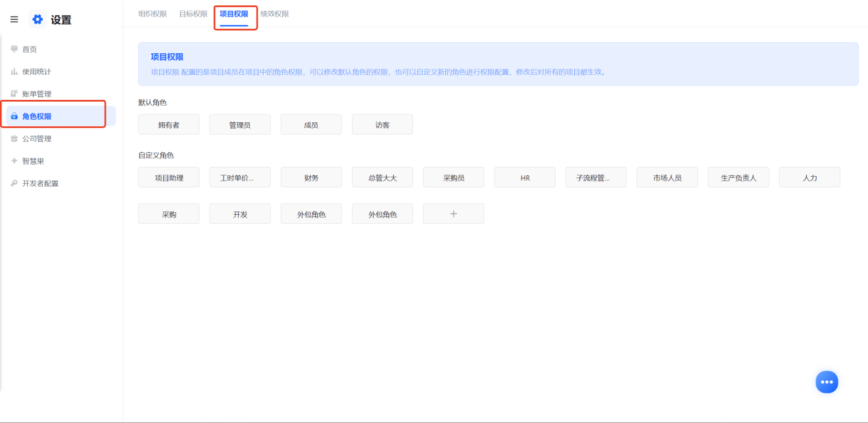The width and height of the screenshot is (868, 423).
Task: Open the 生产负责人 custom role
Action: point(738,177)
